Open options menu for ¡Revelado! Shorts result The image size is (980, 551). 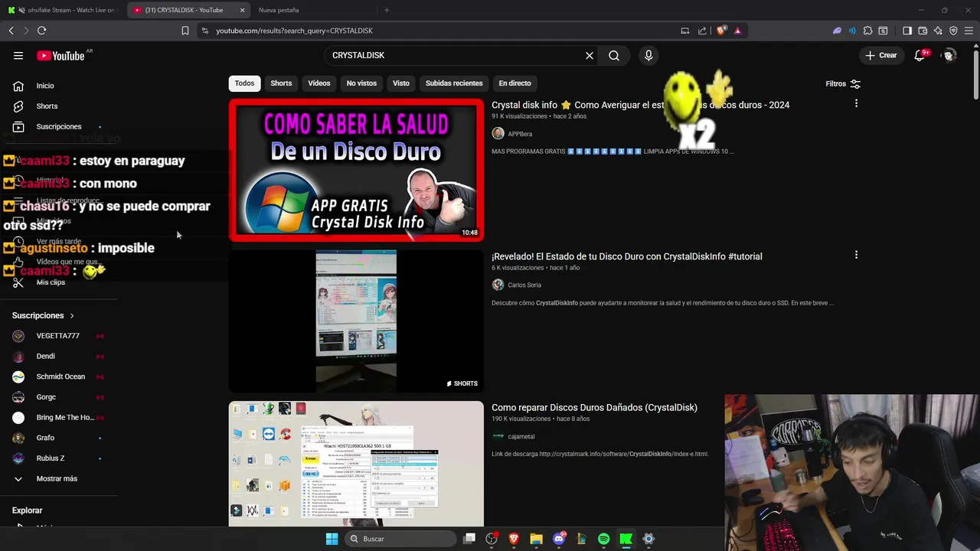[x=856, y=255]
